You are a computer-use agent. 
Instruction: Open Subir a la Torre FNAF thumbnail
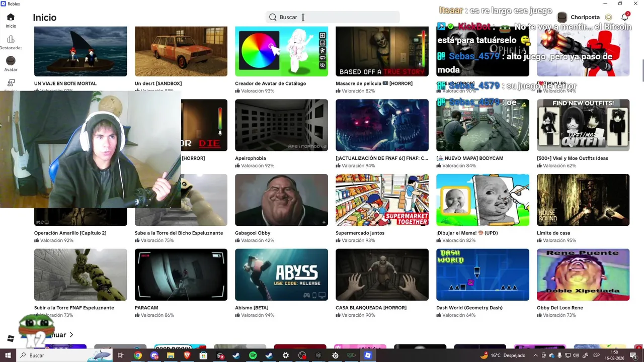[x=80, y=275]
